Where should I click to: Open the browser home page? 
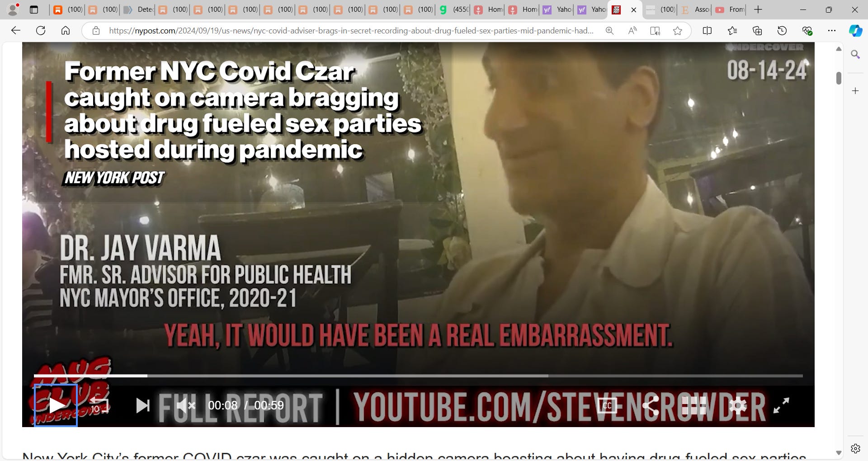point(66,31)
